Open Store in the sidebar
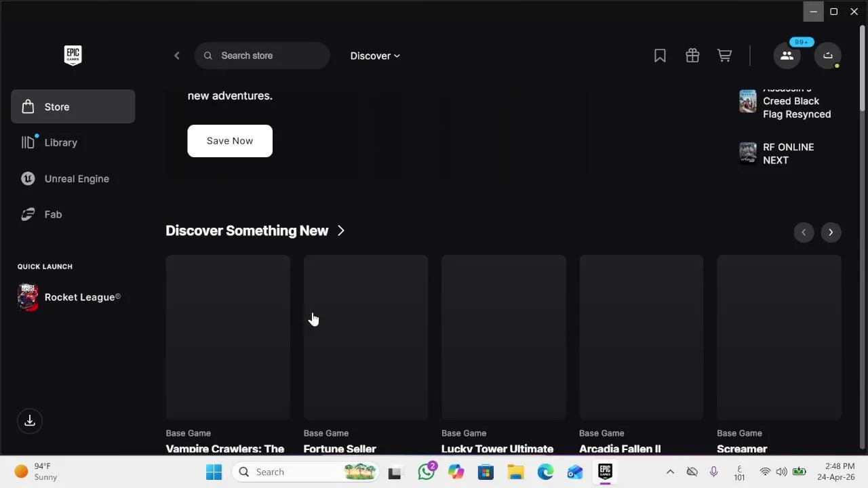The width and height of the screenshot is (868, 488). (x=73, y=106)
